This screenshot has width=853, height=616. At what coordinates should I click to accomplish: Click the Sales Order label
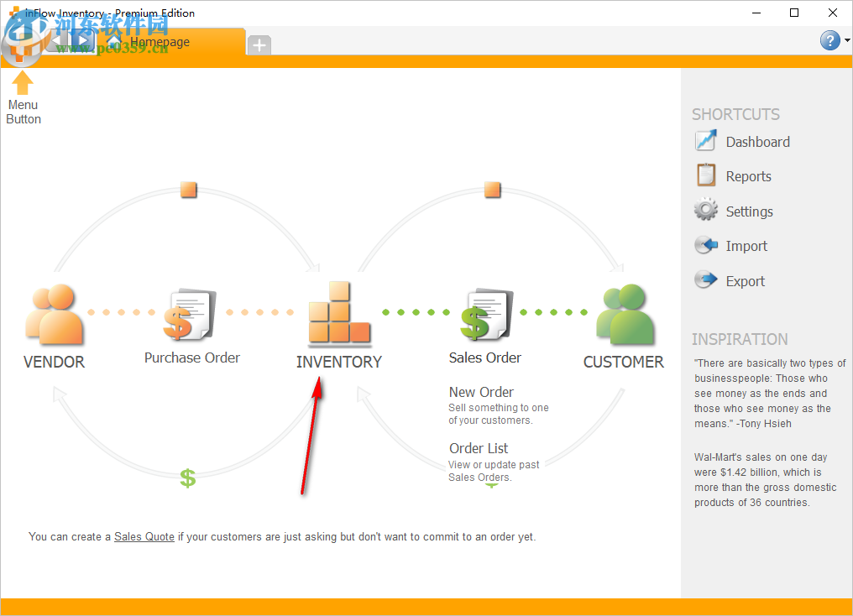[x=484, y=358]
